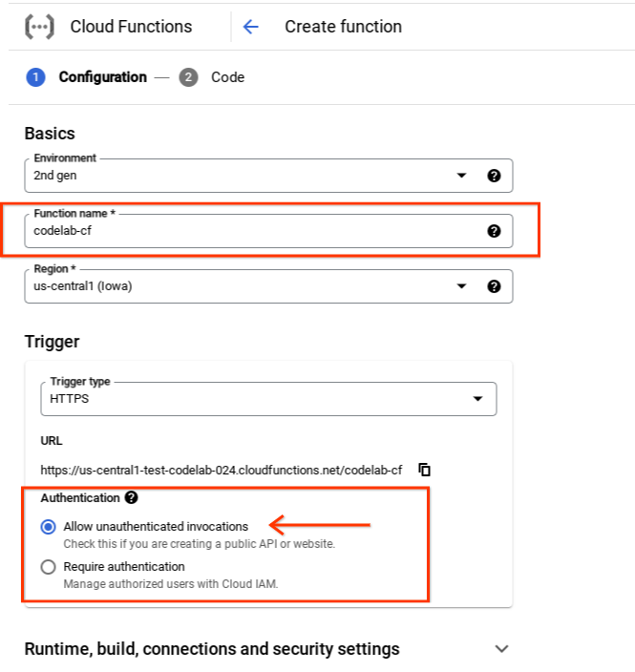
Task: Click the Authentication help icon
Action: (x=132, y=497)
